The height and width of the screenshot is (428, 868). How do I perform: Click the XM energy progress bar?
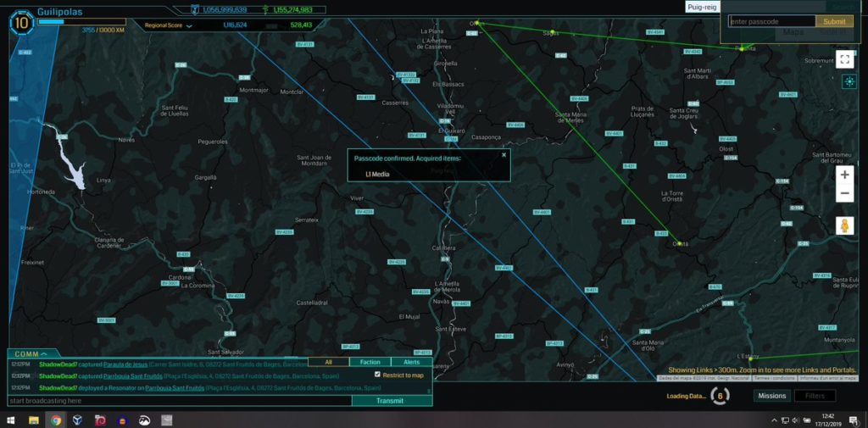coord(82,22)
